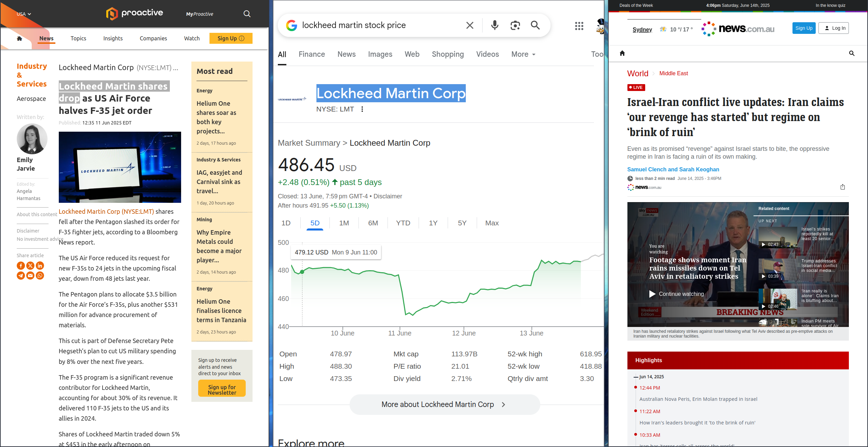
Task: Click the Proactive home icon
Action: 19,38
